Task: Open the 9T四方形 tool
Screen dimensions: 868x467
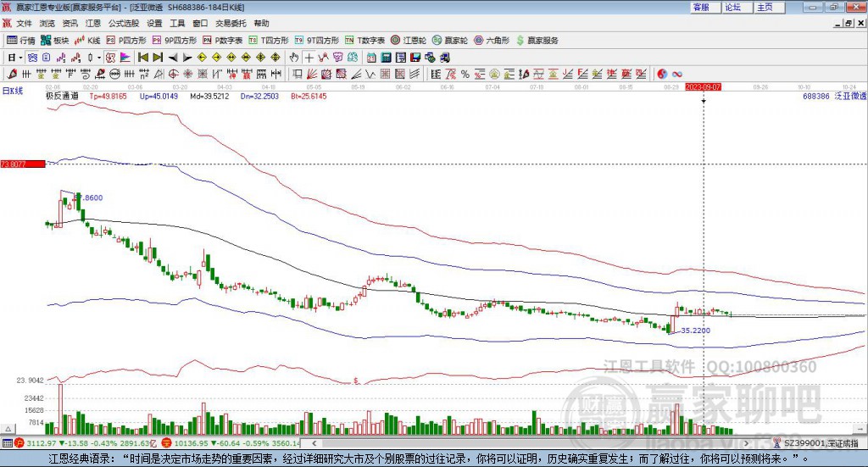Action: [x=317, y=41]
